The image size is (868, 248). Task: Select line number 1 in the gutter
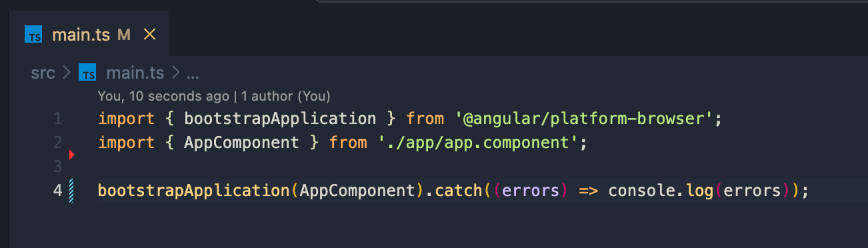coord(57,119)
